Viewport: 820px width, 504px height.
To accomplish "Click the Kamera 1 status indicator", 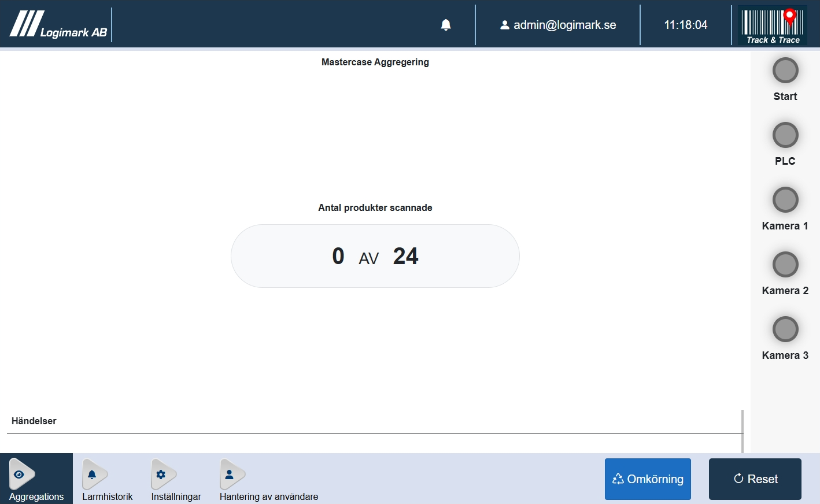I will click(785, 200).
